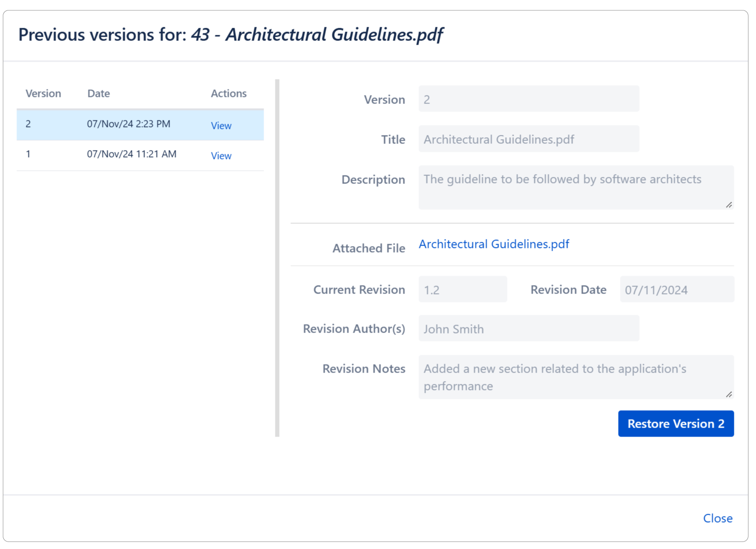
Task: Click the Current Revision field
Action: tap(462, 290)
